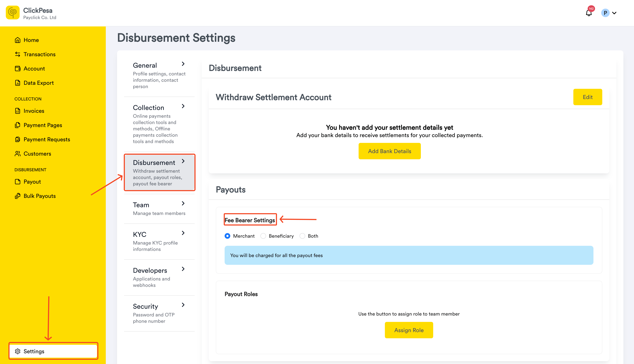Click the P profile avatar
Viewport: 634px width, 364px height.
pyautogui.click(x=605, y=13)
